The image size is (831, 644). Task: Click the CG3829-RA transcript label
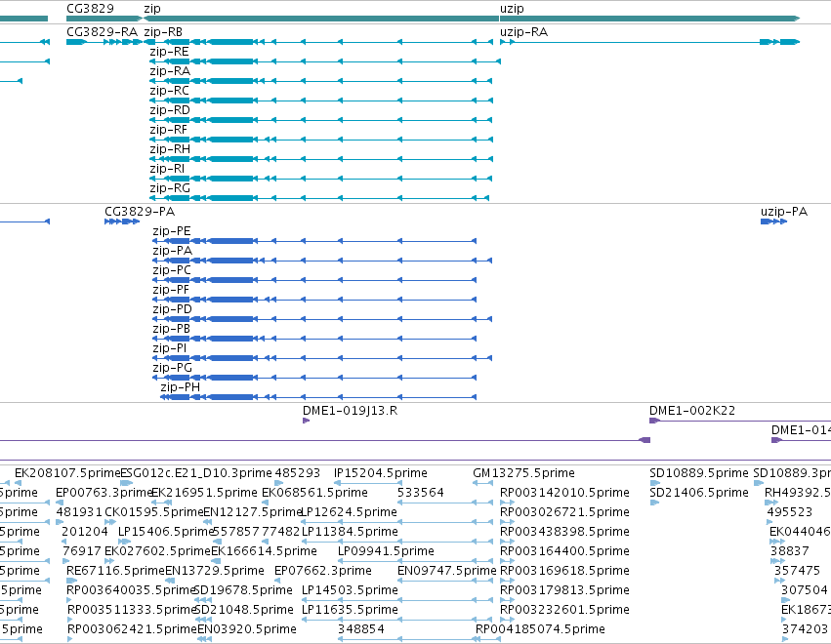tap(102, 32)
